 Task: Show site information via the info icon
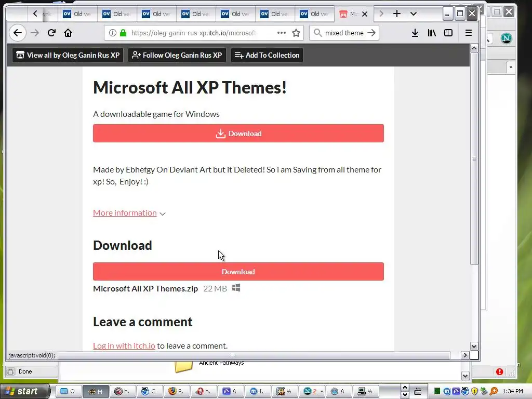[113, 33]
